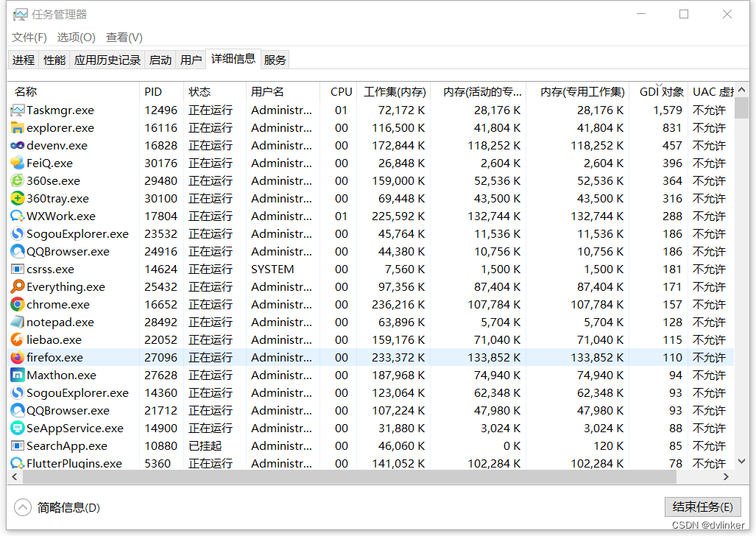Screen dimensions: 756x536
Task: Click the FeiQ.exe icon
Action: click(18, 163)
